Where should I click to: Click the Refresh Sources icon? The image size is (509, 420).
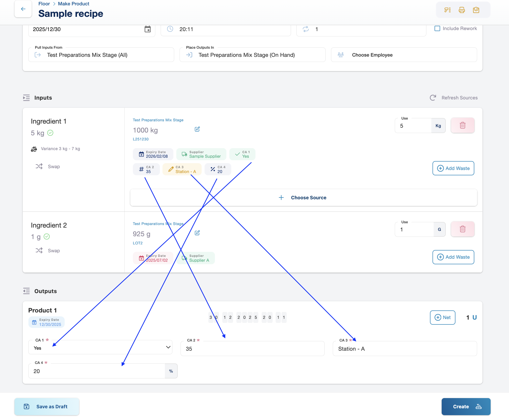click(x=433, y=98)
